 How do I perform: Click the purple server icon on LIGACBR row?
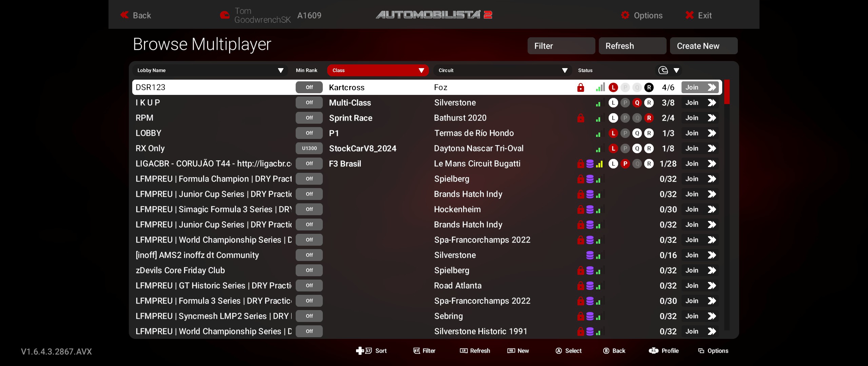click(590, 164)
